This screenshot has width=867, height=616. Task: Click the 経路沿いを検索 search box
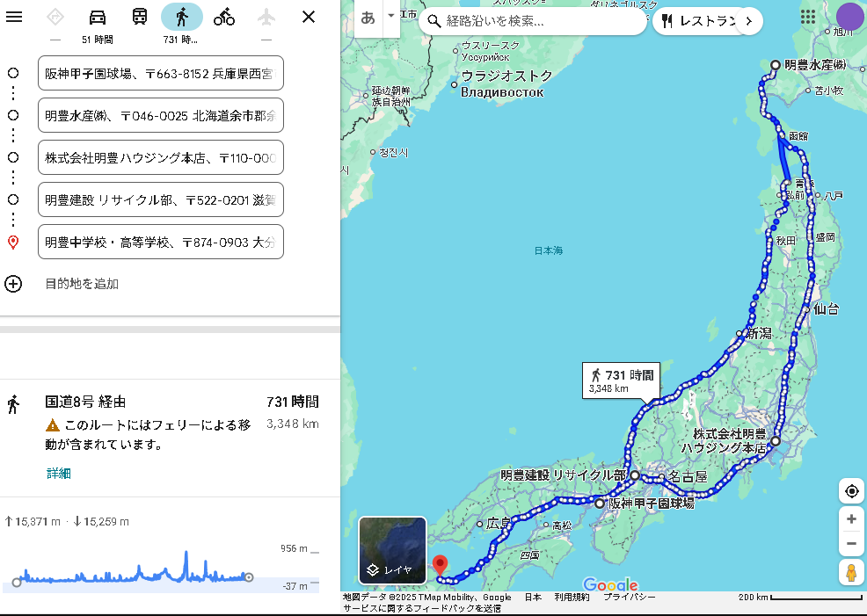tap(533, 21)
